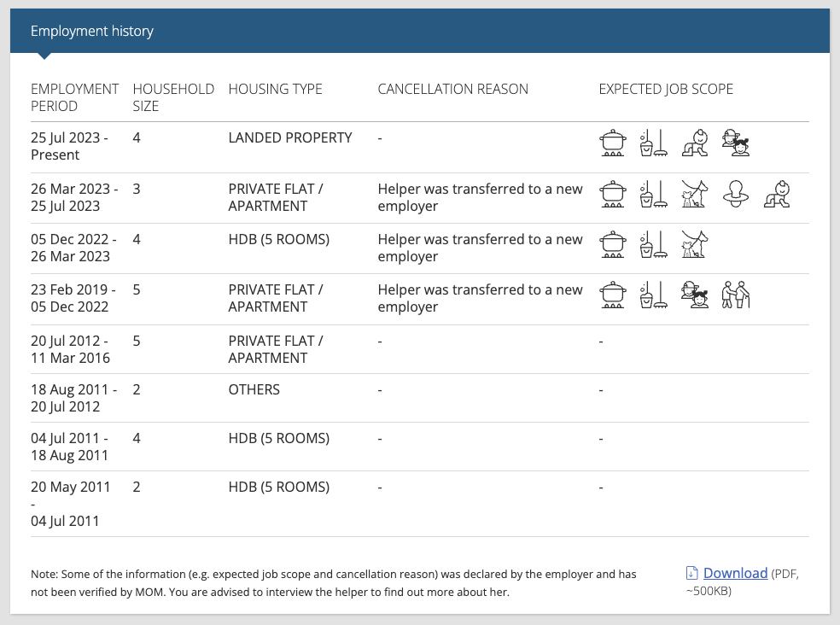Select '23 Feb 2019 - 05 Dec 2022' period cell

click(73, 298)
